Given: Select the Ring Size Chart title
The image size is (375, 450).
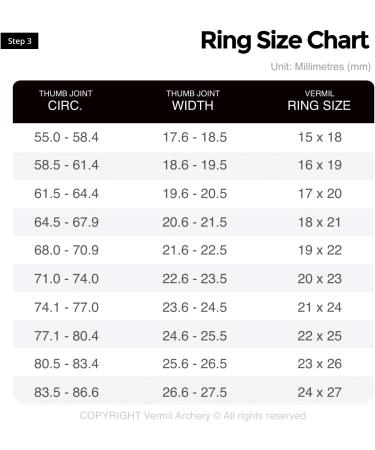Looking at the screenshot, I should [x=285, y=41].
